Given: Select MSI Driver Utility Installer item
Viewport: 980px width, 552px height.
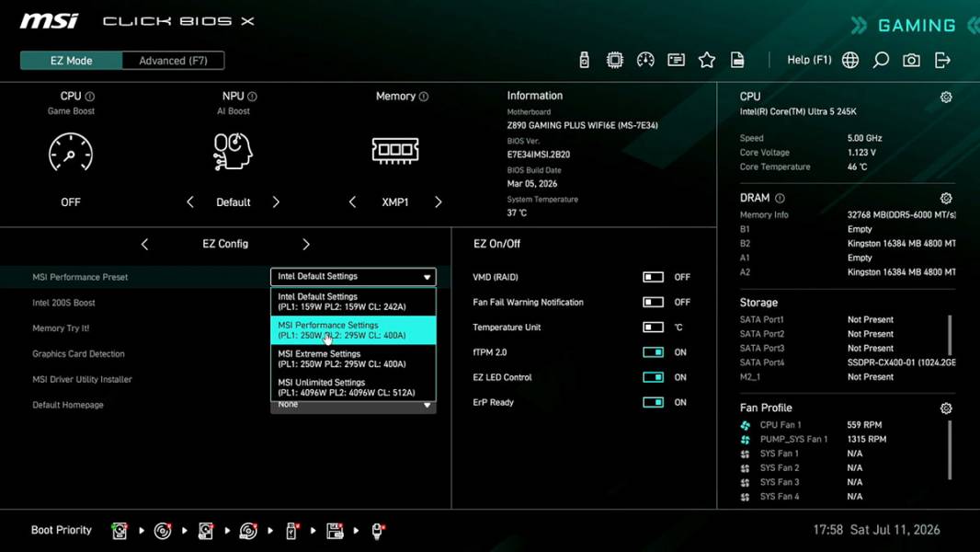Looking at the screenshot, I should (x=82, y=379).
